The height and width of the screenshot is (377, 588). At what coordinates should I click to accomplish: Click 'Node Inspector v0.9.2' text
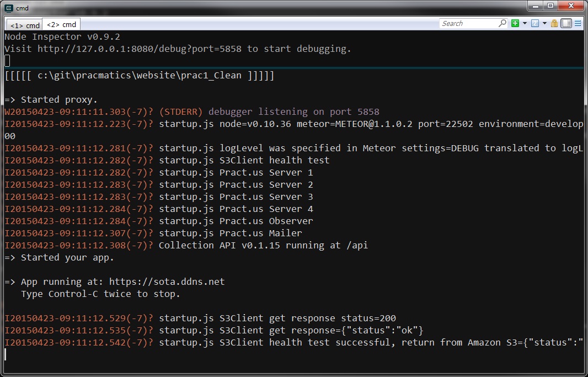click(62, 37)
